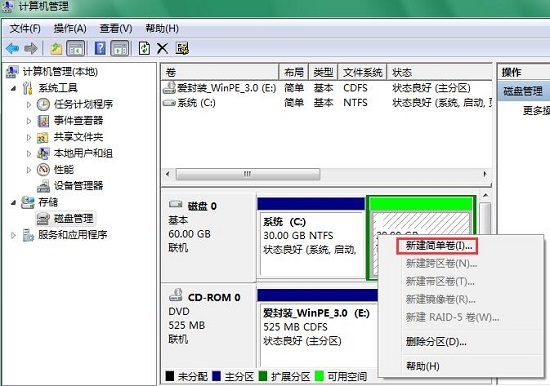Click the 磁盘管理 disk icon in tree

click(x=43, y=219)
